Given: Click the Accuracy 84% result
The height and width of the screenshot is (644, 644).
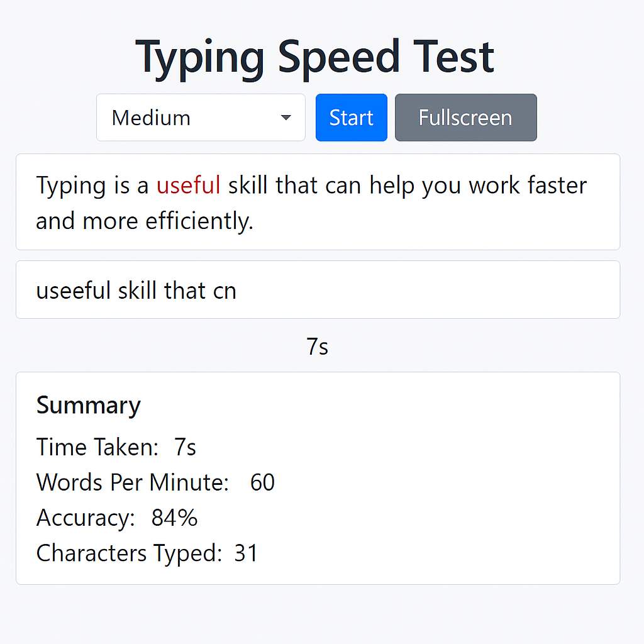Looking at the screenshot, I should pyautogui.click(x=173, y=518).
